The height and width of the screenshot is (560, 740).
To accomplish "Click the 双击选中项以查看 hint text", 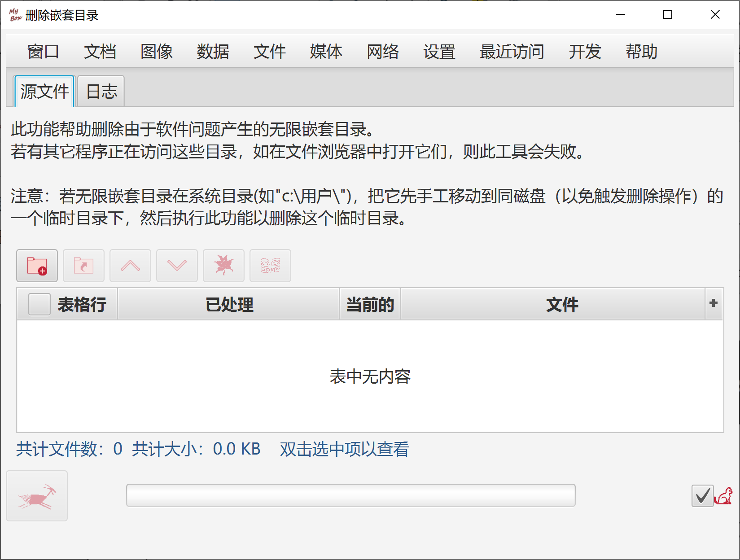I will tap(344, 449).
